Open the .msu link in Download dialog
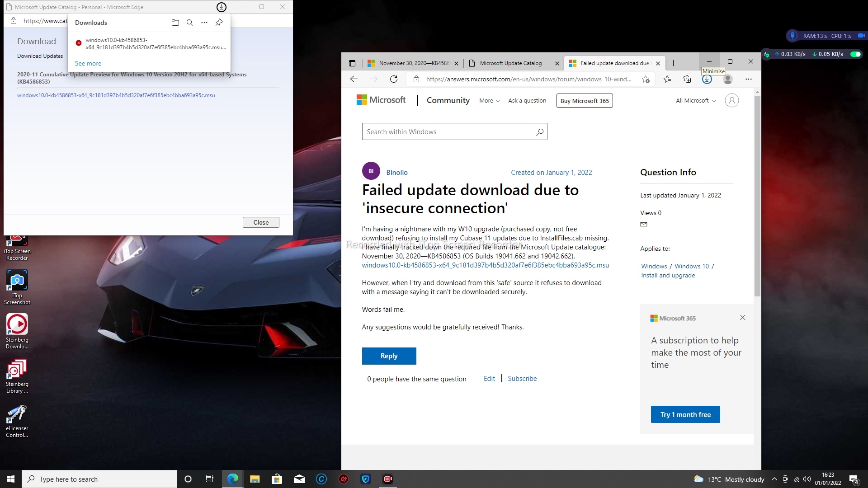Image resolution: width=868 pixels, height=488 pixels. pos(116,95)
